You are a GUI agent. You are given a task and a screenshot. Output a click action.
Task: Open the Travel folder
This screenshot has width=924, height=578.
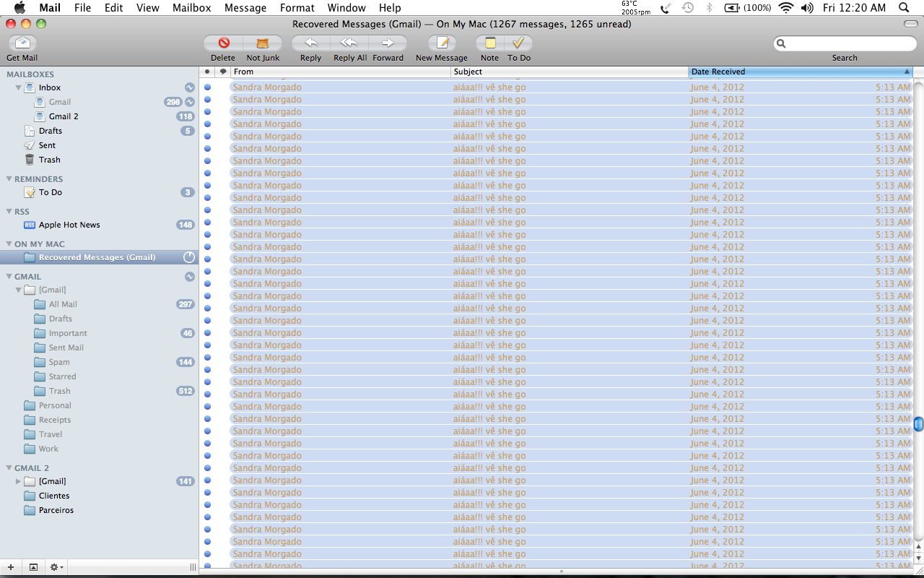51,434
